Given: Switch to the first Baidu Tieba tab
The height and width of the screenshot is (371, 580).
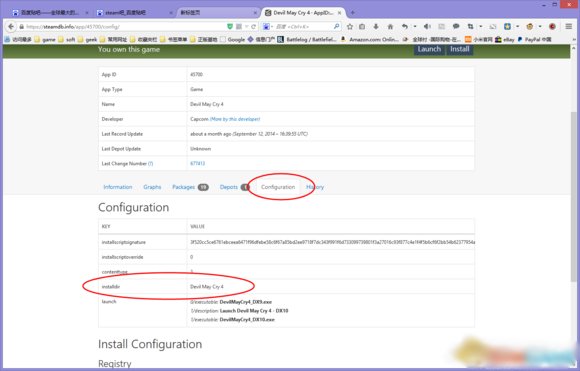Looking at the screenshot, I should pos(50,13).
